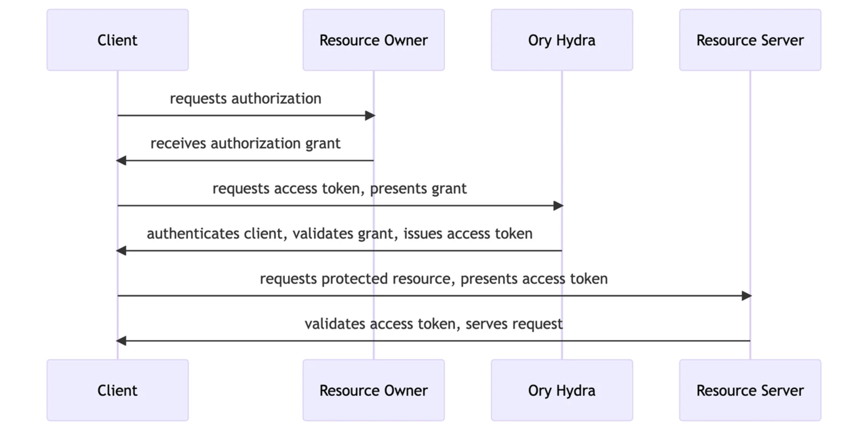Viewport: 868px width, 431px height.
Task: Select the bottom Resource Server box
Action: [x=750, y=390]
